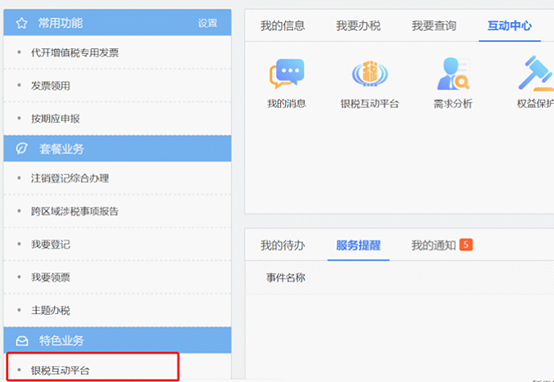Click the inbox icon beside 特色业务
The image size is (554, 382).
(22, 341)
